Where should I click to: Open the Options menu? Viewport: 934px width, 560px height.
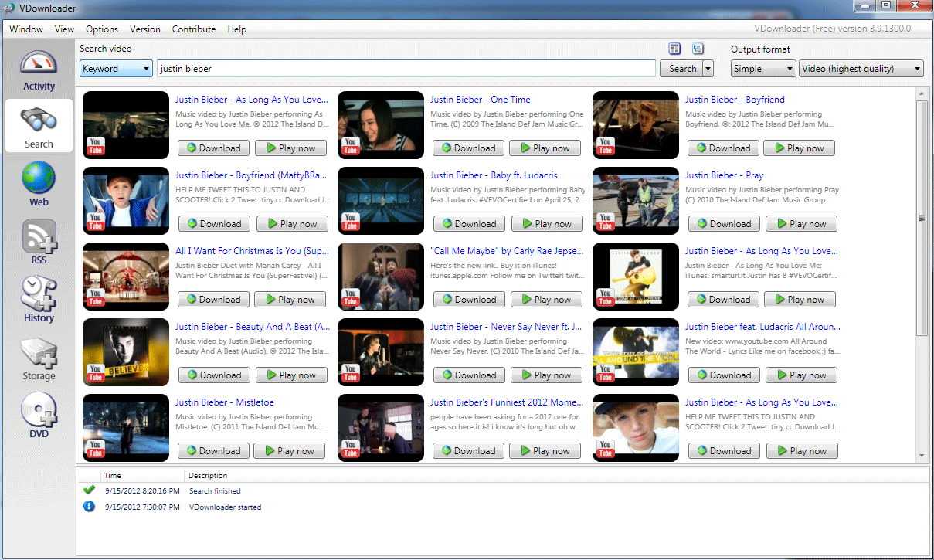click(x=102, y=29)
